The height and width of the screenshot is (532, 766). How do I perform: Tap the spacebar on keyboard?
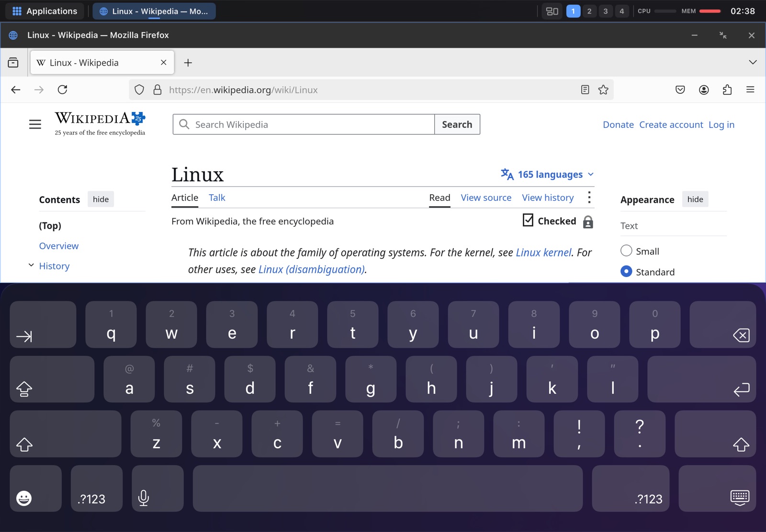388,488
